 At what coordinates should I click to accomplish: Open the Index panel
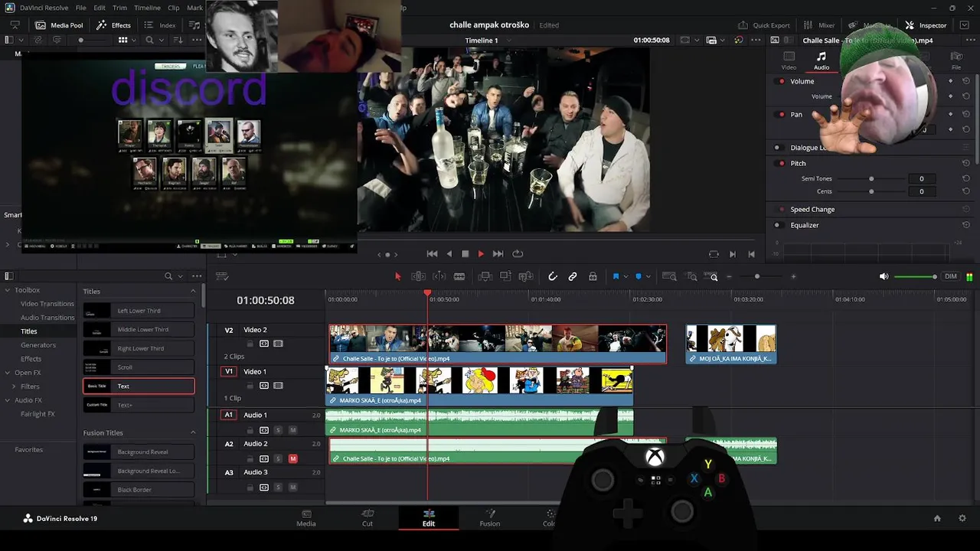[x=159, y=25]
